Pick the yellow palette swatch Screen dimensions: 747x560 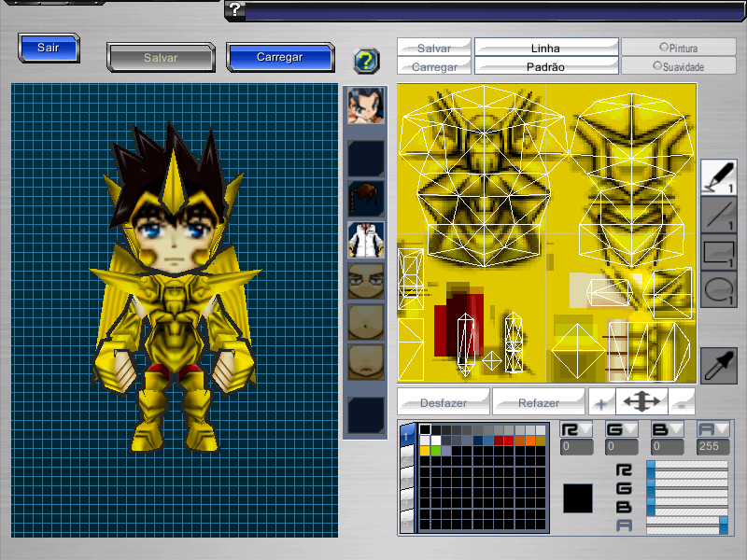425,451
